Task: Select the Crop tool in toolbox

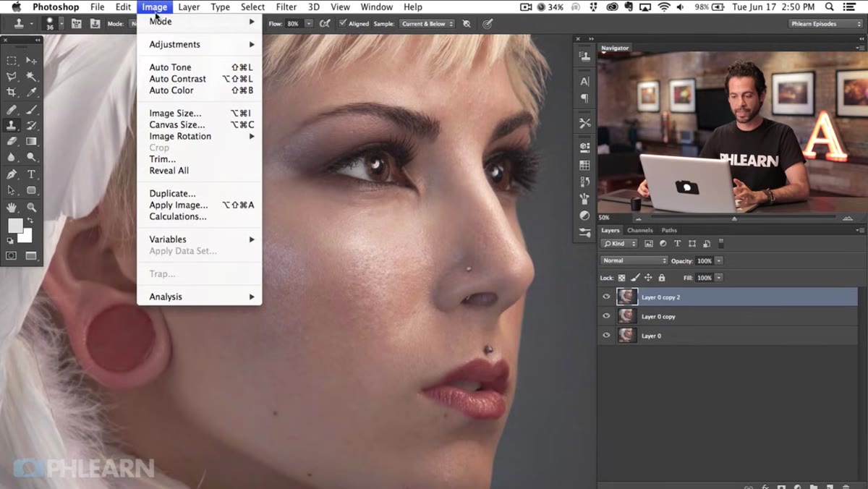Action: [12, 93]
